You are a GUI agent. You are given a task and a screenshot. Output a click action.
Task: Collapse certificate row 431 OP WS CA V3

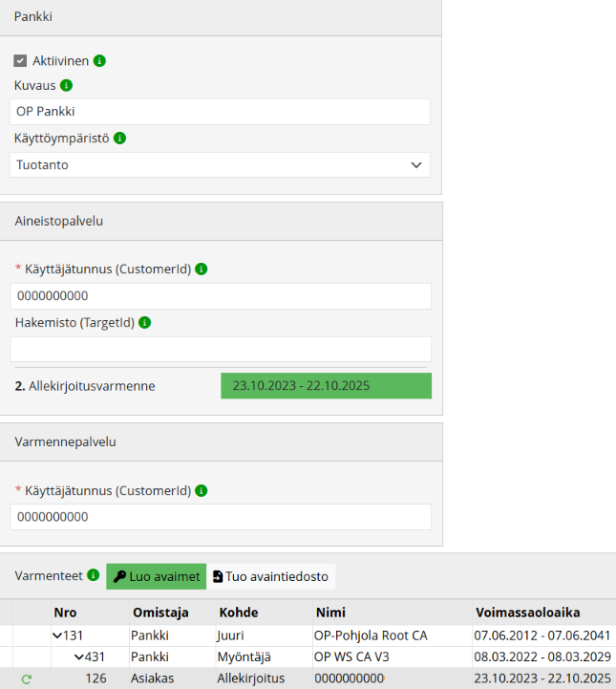[80, 657]
